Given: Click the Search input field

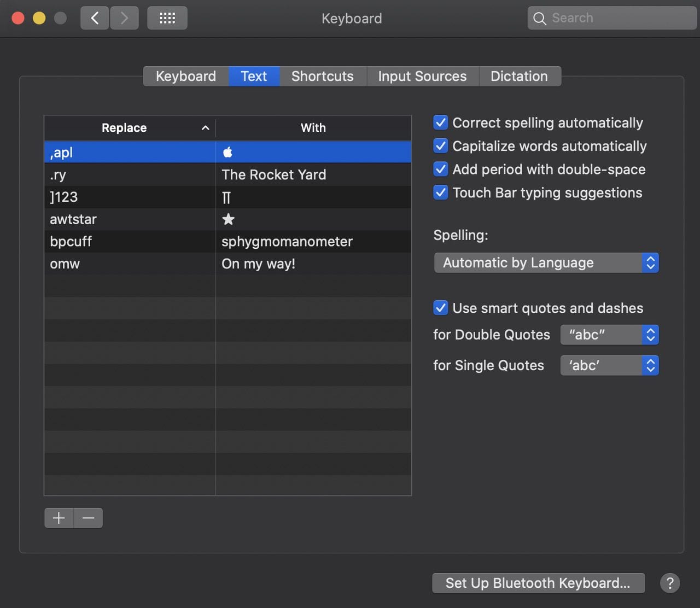Looking at the screenshot, I should tap(618, 18).
